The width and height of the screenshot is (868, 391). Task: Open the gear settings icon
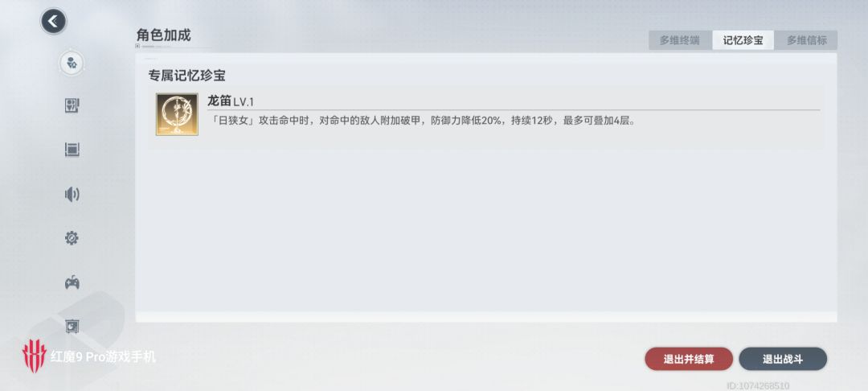coord(72,238)
